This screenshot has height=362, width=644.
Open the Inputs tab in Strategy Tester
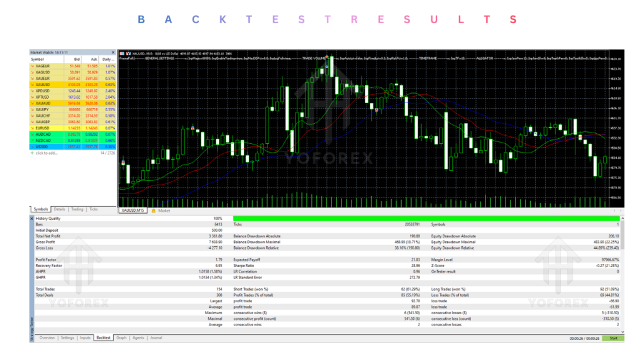[x=85, y=337]
